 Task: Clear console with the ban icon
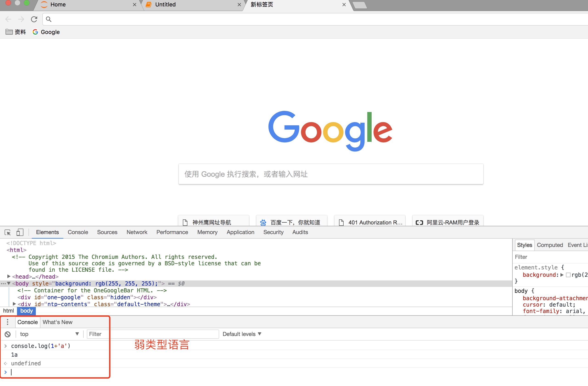(8, 334)
